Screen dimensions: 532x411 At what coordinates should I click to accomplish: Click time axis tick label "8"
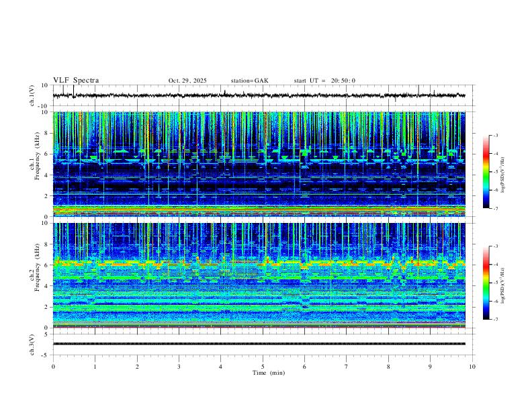[x=388, y=367]
